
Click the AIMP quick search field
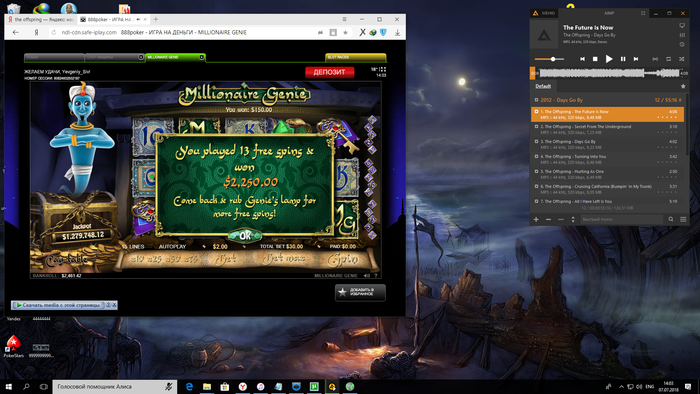point(621,220)
